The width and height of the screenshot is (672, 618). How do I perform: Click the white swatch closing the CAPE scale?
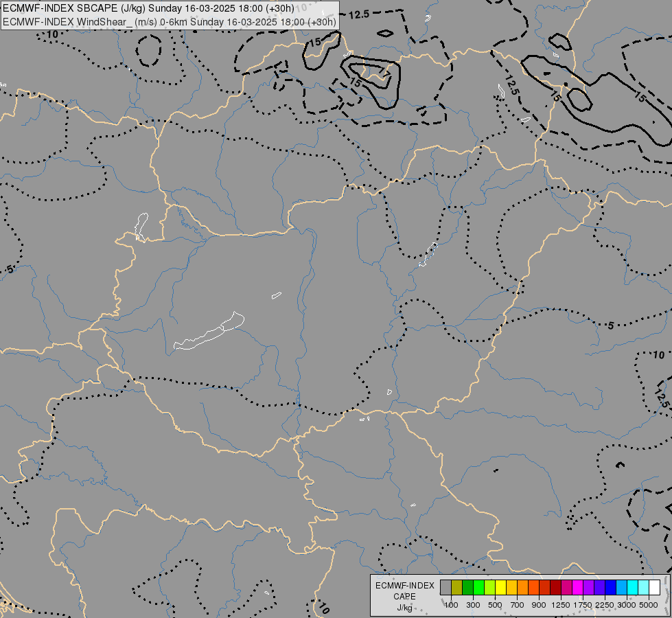coord(654,587)
